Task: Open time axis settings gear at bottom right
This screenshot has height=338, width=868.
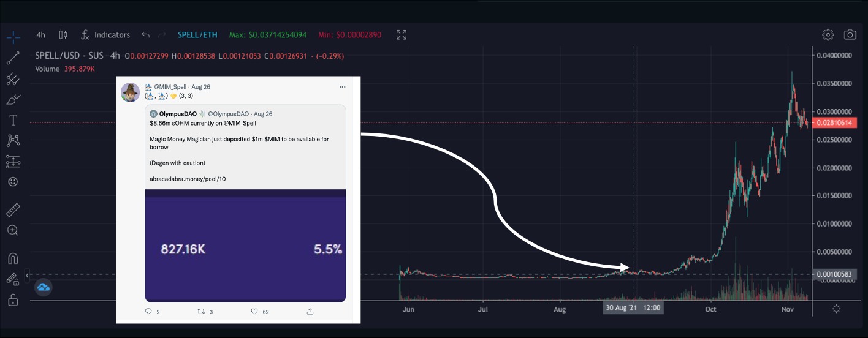Action: tap(836, 309)
